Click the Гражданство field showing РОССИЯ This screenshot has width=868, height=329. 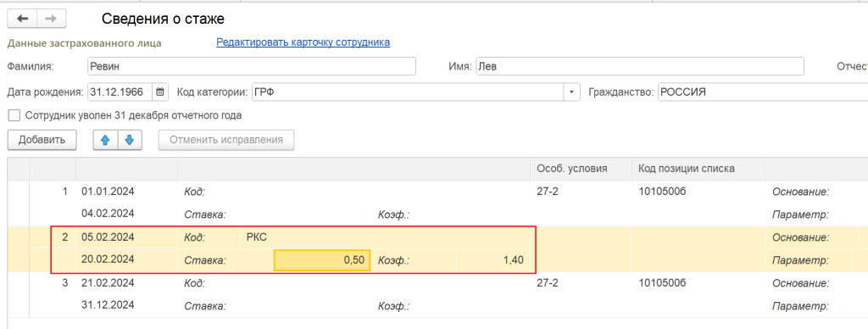763,92
